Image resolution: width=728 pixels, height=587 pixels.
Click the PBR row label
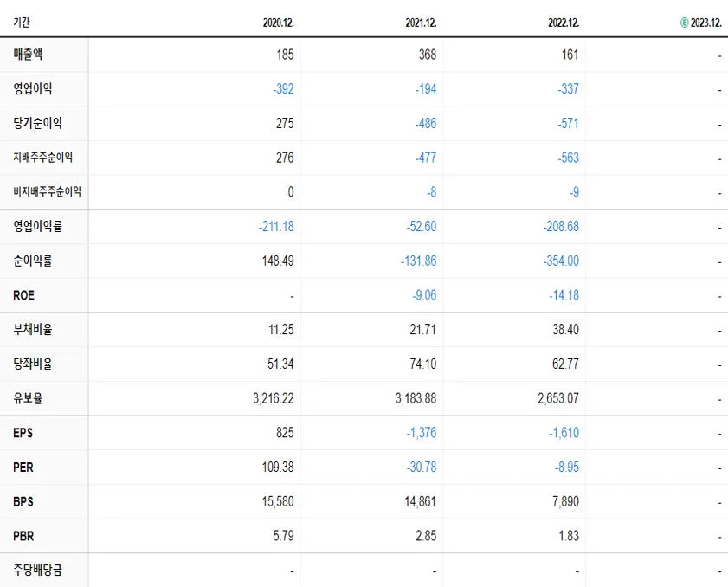(x=23, y=536)
